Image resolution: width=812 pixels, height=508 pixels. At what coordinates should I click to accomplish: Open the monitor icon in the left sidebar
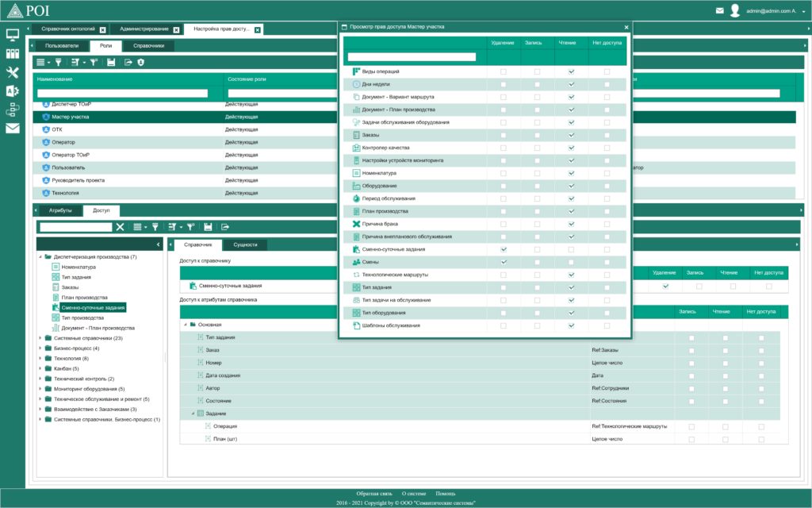(x=13, y=35)
